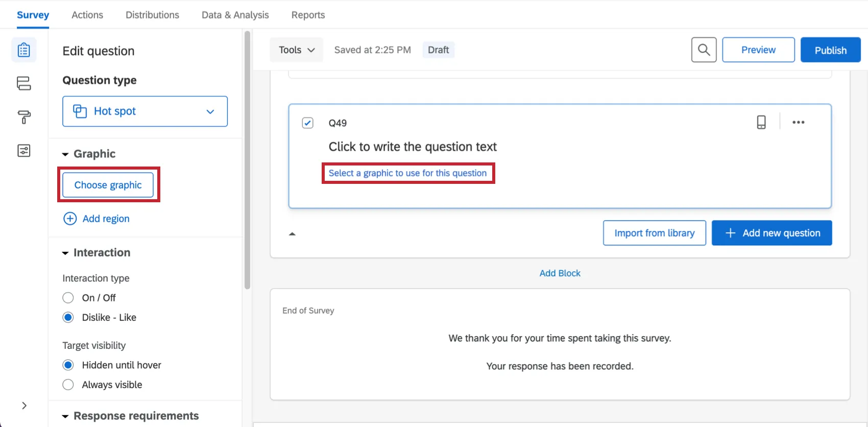Open the Survey flow sidebar icon
The height and width of the screenshot is (427, 868).
pos(24,83)
